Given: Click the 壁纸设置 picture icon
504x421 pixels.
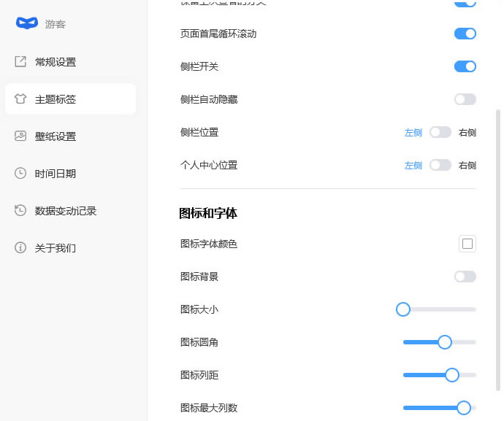Looking at the screenshot, I should pyautogui.click(x=20, y=136).
